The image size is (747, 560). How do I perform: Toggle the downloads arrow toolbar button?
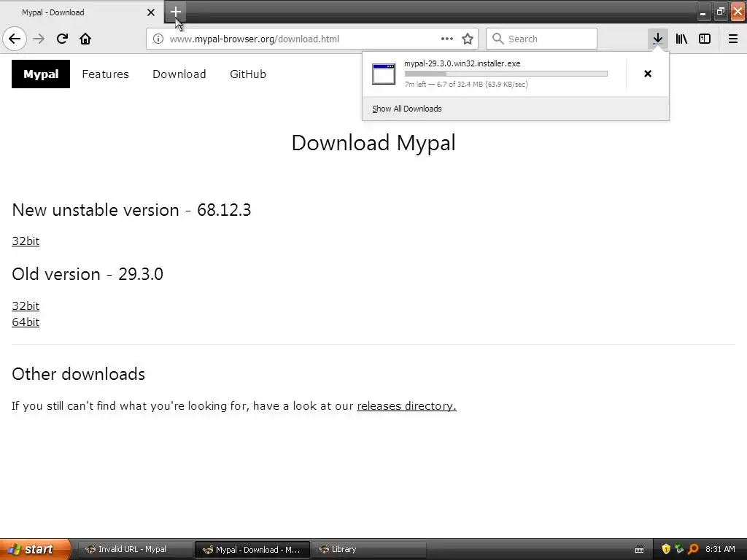tap(657, 39)
